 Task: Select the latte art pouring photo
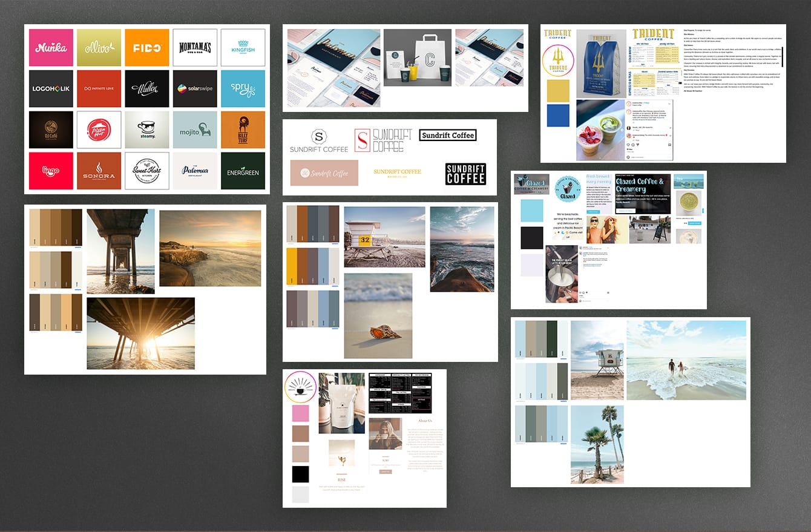tap(561, 274)
